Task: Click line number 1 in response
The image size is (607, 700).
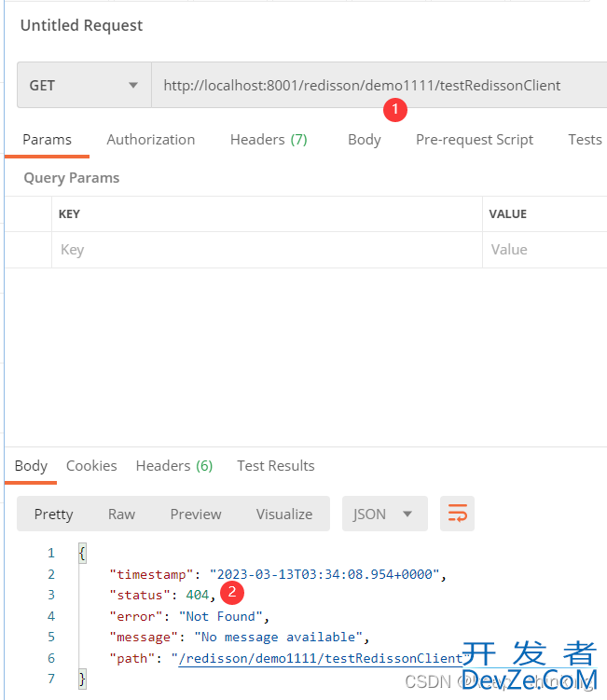Action: tap(51, 553)
